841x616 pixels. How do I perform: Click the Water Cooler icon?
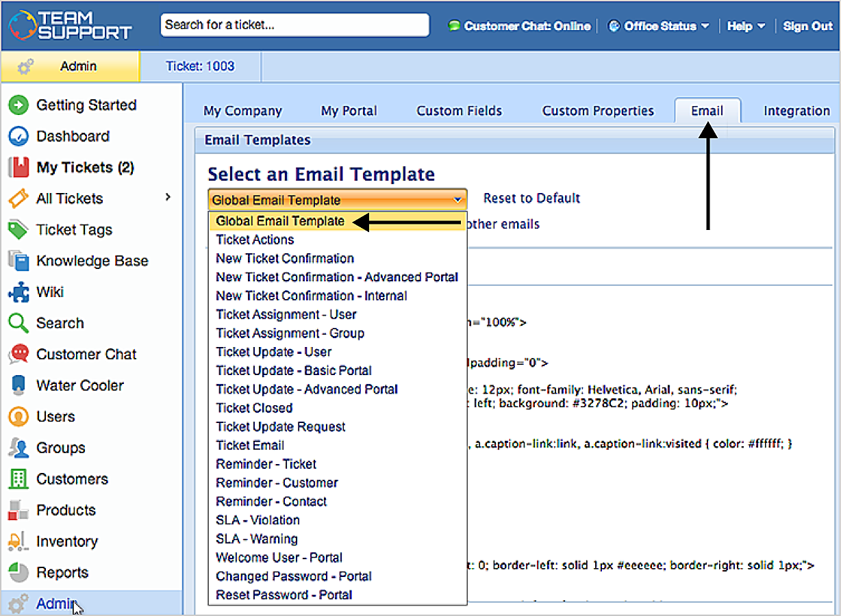tap(18, 385)
